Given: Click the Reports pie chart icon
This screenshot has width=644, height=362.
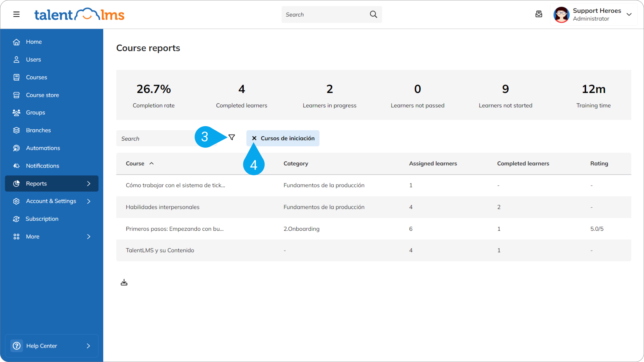Looking at the screenshot, I should 17,184.
